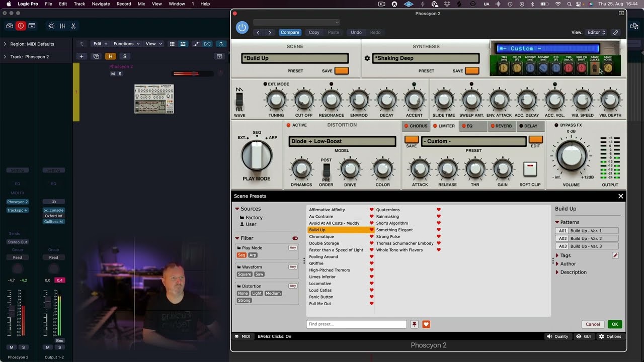Click the effect preset EDIT button
644x362 pixels.
point(535,140)
